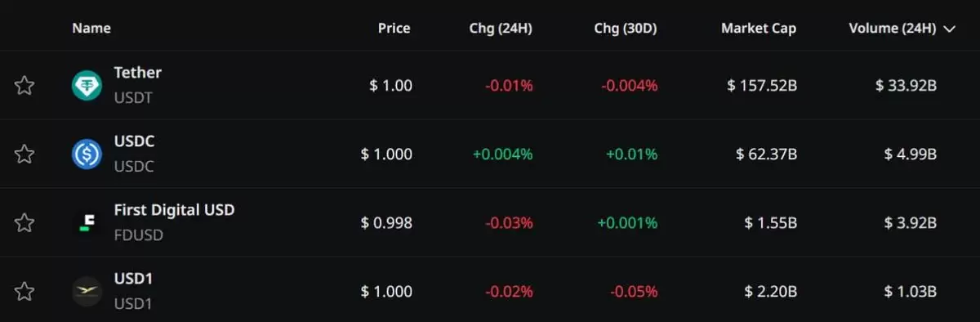Click the First Digital USD logo icon
980x322 pixels.
click(x=87, y=222)
